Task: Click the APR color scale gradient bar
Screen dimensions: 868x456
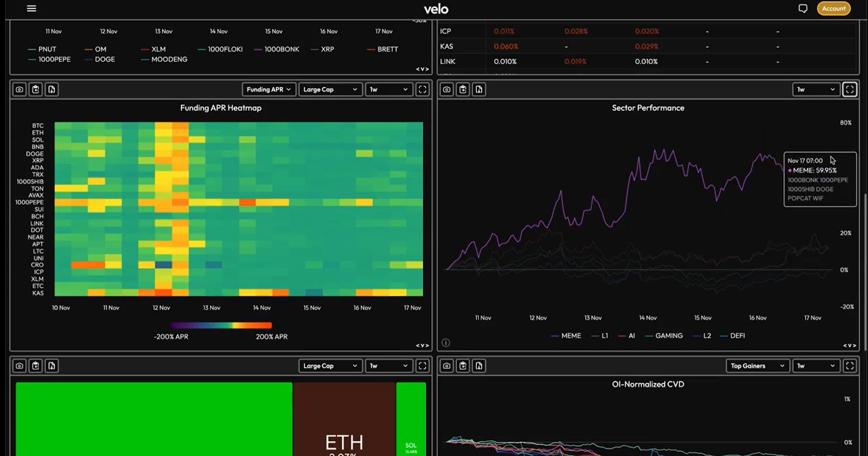Action: [x=221, y=326]
